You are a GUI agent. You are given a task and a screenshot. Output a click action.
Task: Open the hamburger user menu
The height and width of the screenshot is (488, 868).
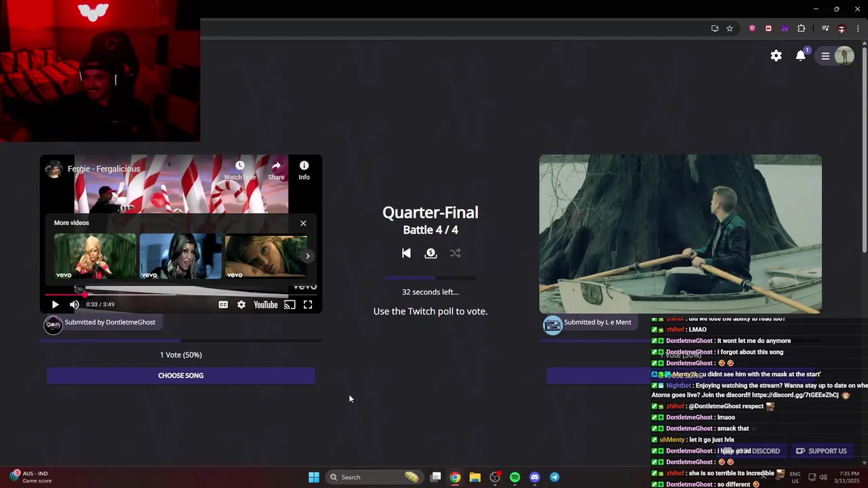point(825,56)
